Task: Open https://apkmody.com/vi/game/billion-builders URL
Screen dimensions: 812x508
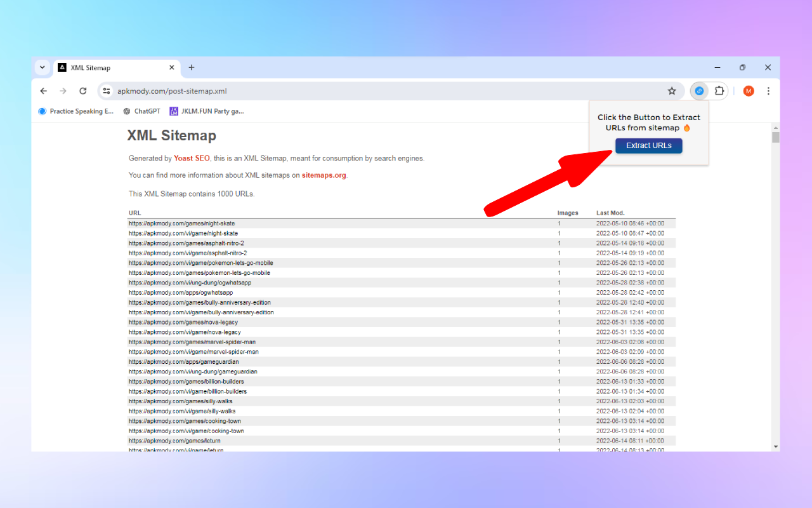Action: point(188,391)
